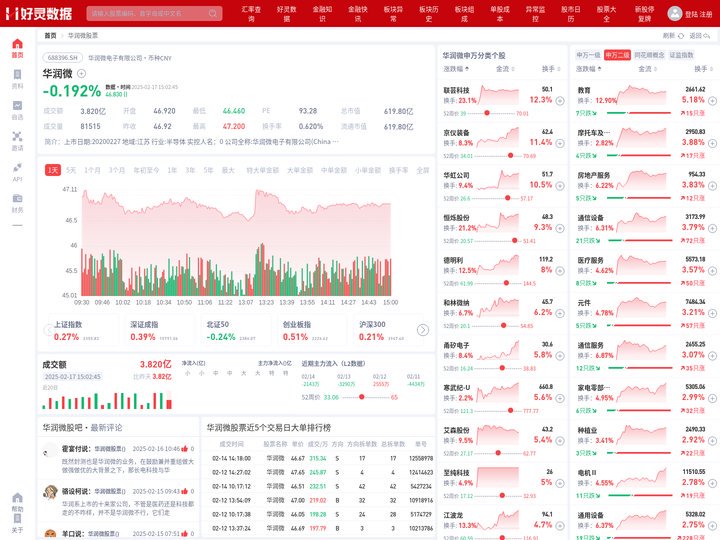Open the 汇率查询 menu
The height and width of the screenshot is (540, 720).
pyautogui.click(x=251, y=14)
